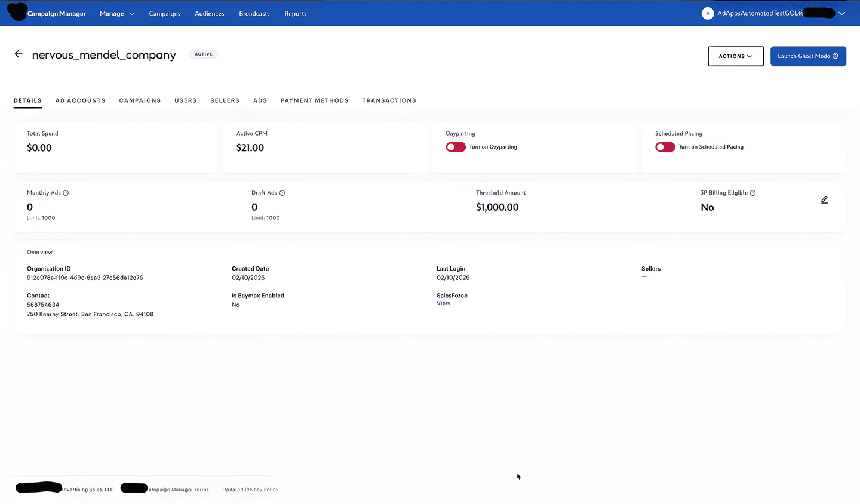Click the back arrow beside nervous_mendel_company
This screenshot has height=504, width=860.
click(x=18, y=54)
